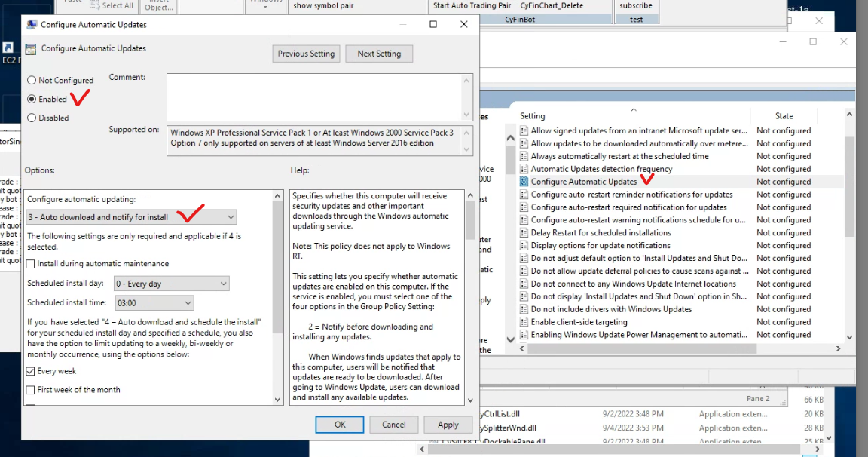This screenshot has height=457, width=868.
Task: Click Start Auto Trading Pair in background
Action: 472,5
